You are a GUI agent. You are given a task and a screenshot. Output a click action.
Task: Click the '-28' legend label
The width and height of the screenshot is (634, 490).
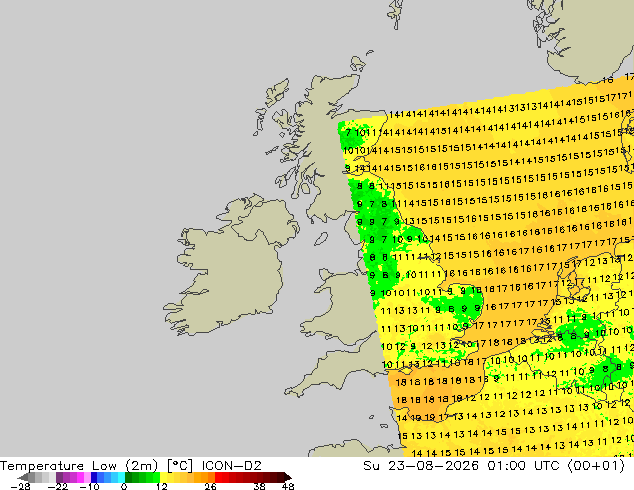click(20, 486)
